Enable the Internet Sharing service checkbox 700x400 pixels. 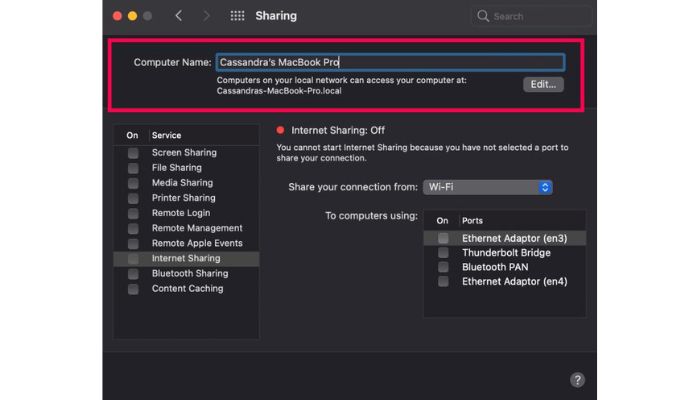[x=133, y=258]
